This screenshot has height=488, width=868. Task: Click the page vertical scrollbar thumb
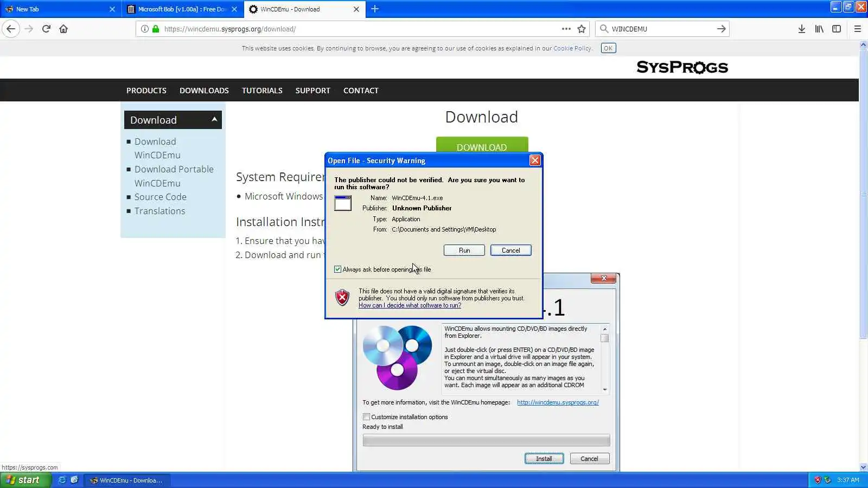863,195
